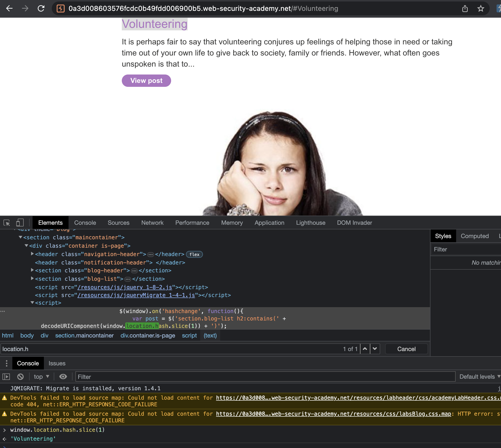Show console sidebar icon
The height and width of the screenshot is (448, 501).
pyautogui.click(x=6, y=377)
